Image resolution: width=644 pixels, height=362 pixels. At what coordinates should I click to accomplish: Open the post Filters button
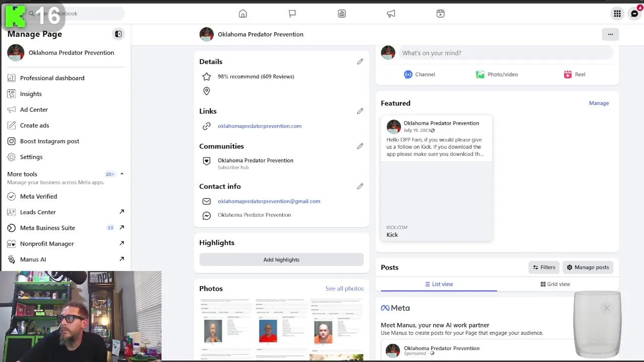pos(544,267)
